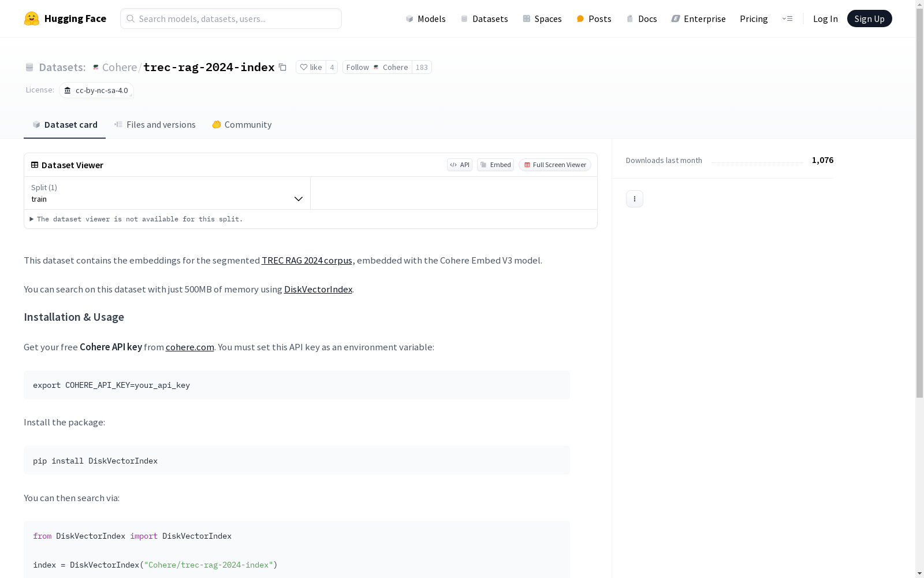Click the Files and versions tab icon

coord(118,124)
